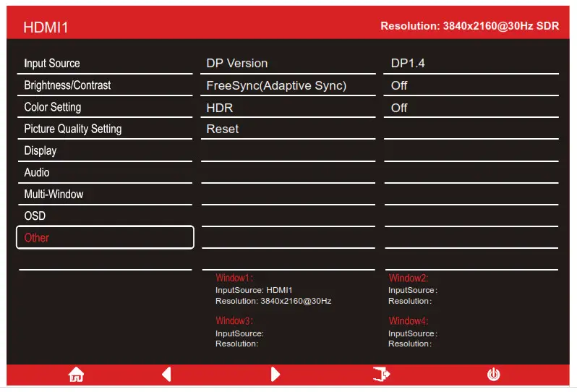The image size is (577, 392).
Task: Select the HDR option
Action: [288, 108]
